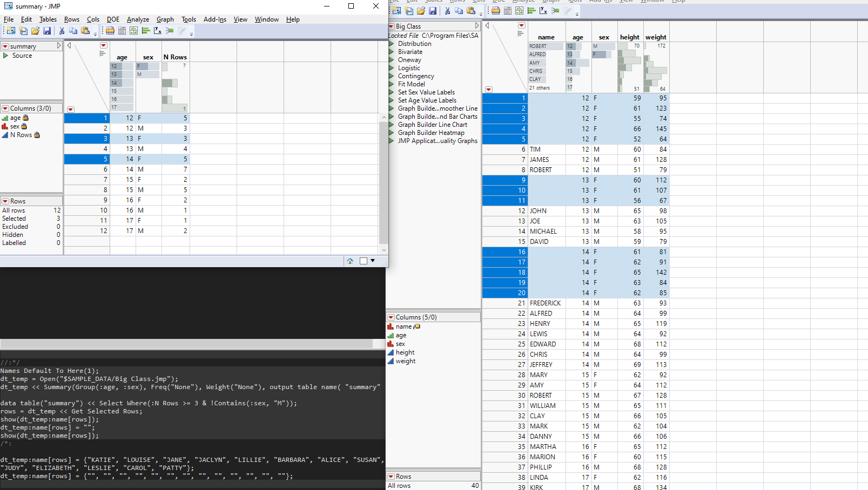Open summary table red triangle menu

5,46
